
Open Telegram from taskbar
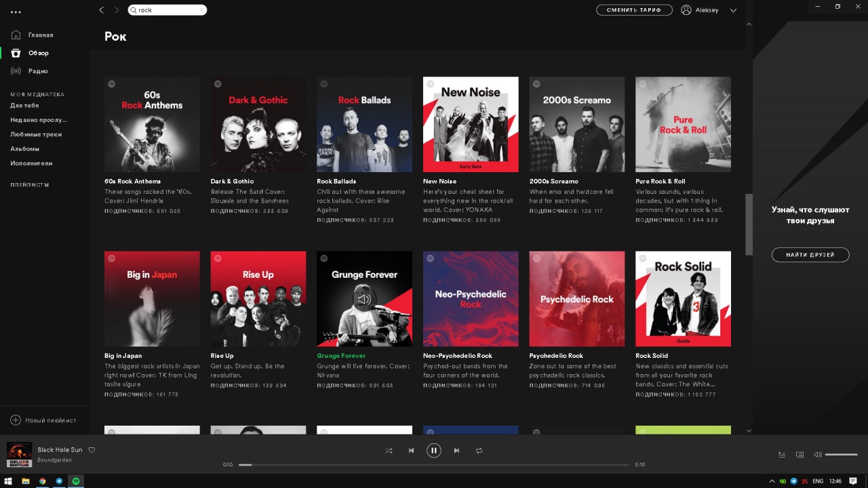[59, 481]
